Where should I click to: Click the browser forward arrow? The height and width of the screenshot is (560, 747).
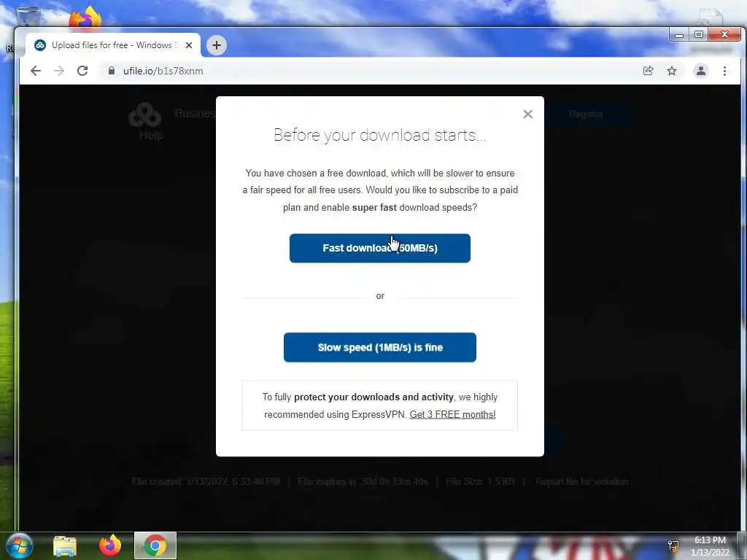pyautogui.click(x=59, y=71)
